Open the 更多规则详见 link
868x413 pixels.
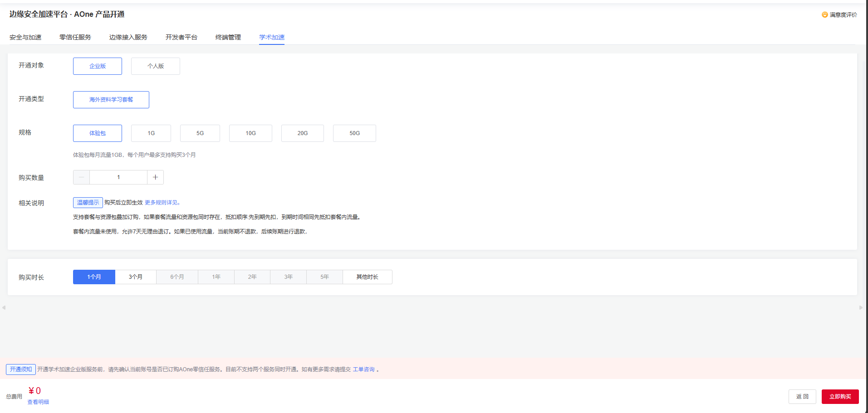pos(162,203)
